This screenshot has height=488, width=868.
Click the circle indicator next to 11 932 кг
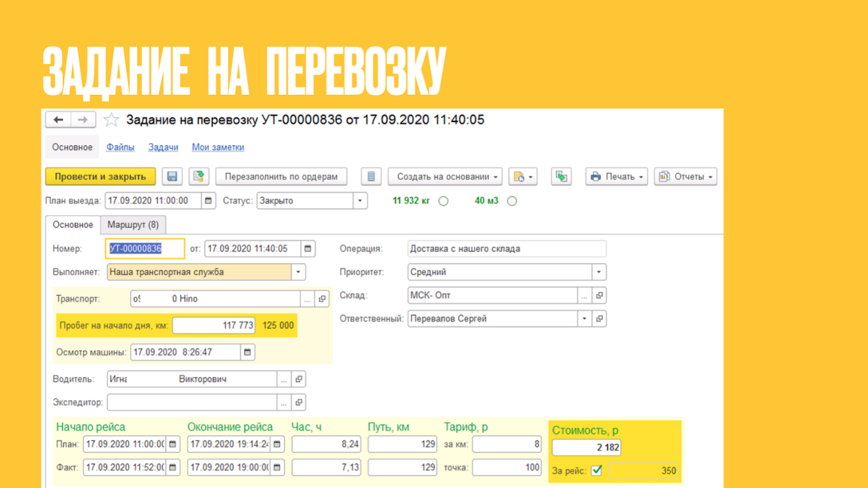tap(443, 201)
